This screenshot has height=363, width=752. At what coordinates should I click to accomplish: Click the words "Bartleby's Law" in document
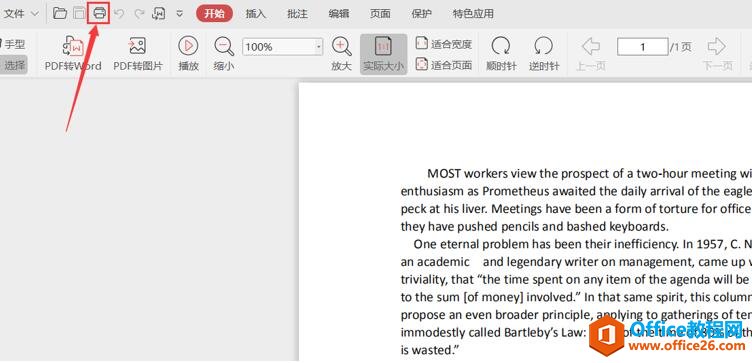tap(544, 332)
